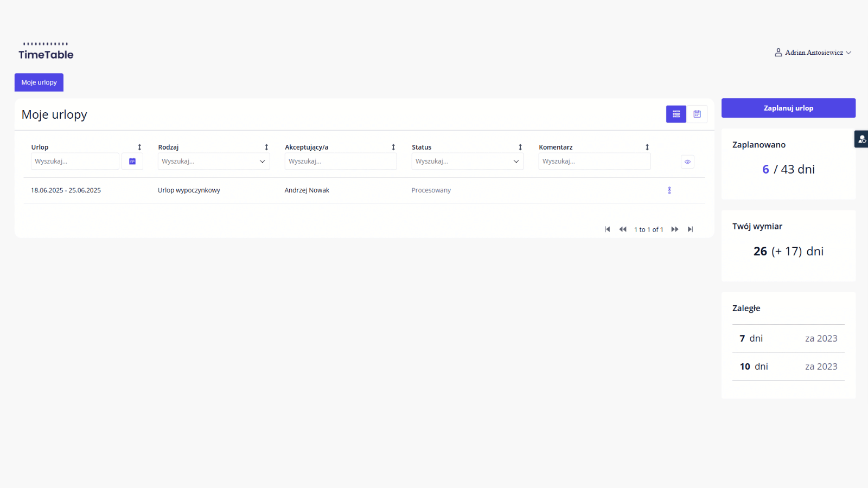
Task: Click the Komentarz search field
Action: pyautogui.click(x=595, y=161)
